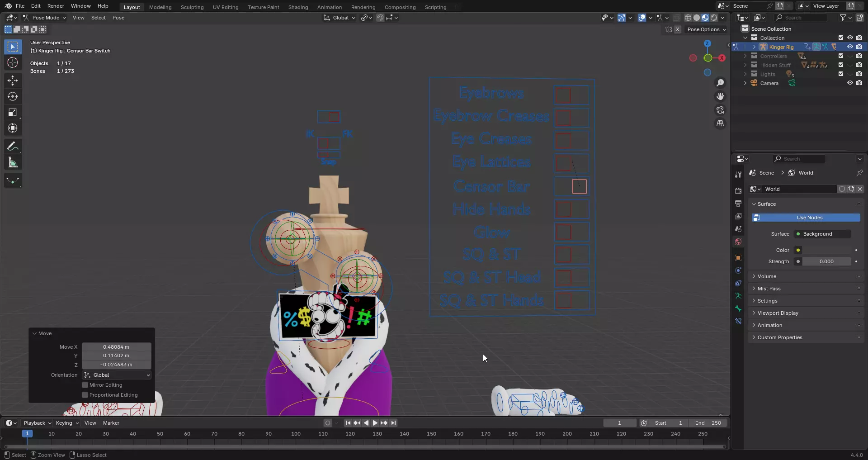Switch to Animation workspace tab
The image size is (868, 460).
click(x=330, y=7)
